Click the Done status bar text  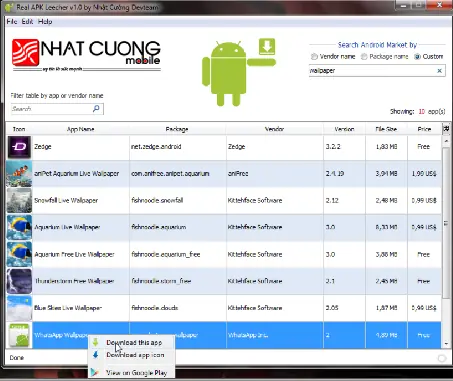coord(17,358)
